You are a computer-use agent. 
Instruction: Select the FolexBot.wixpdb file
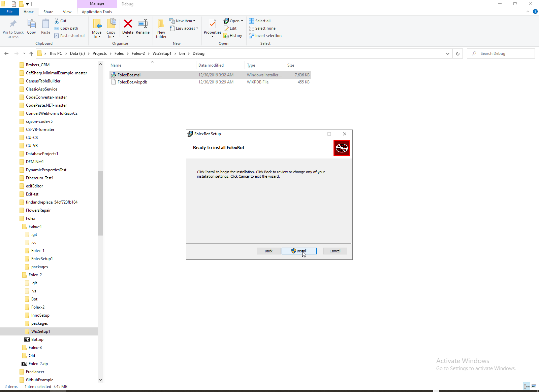[x=210, y=82]
